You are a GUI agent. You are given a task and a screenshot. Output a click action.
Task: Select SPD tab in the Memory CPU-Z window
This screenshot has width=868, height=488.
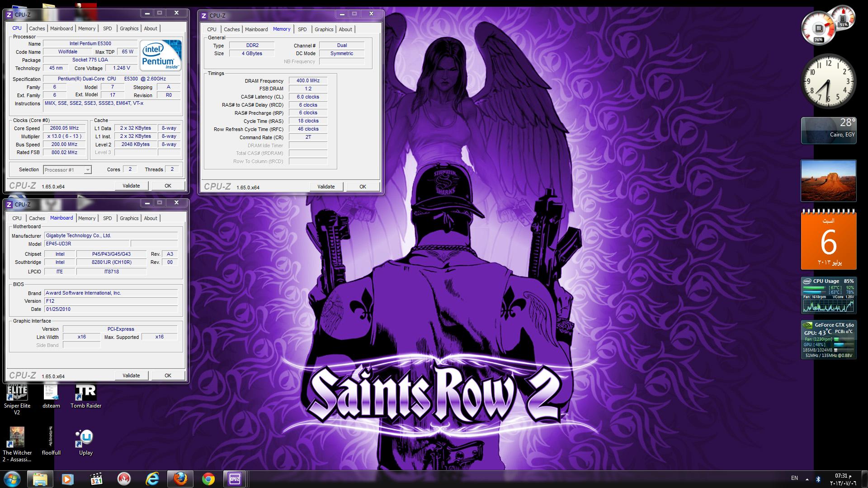302,29
